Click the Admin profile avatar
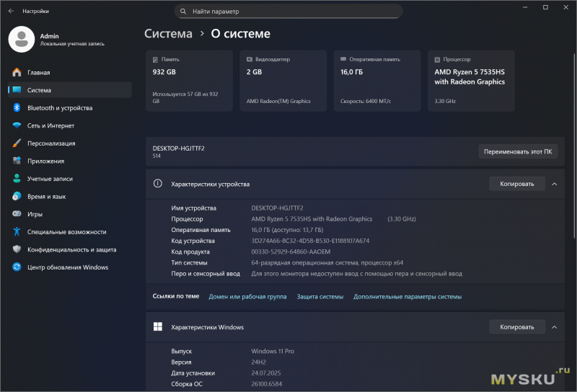 pos(22,39)
